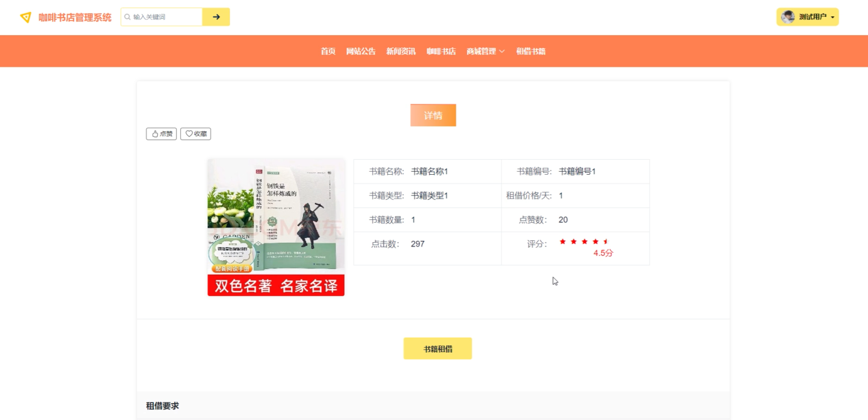
Task: Click the 书籍租借 button
Action: point(437,348)
